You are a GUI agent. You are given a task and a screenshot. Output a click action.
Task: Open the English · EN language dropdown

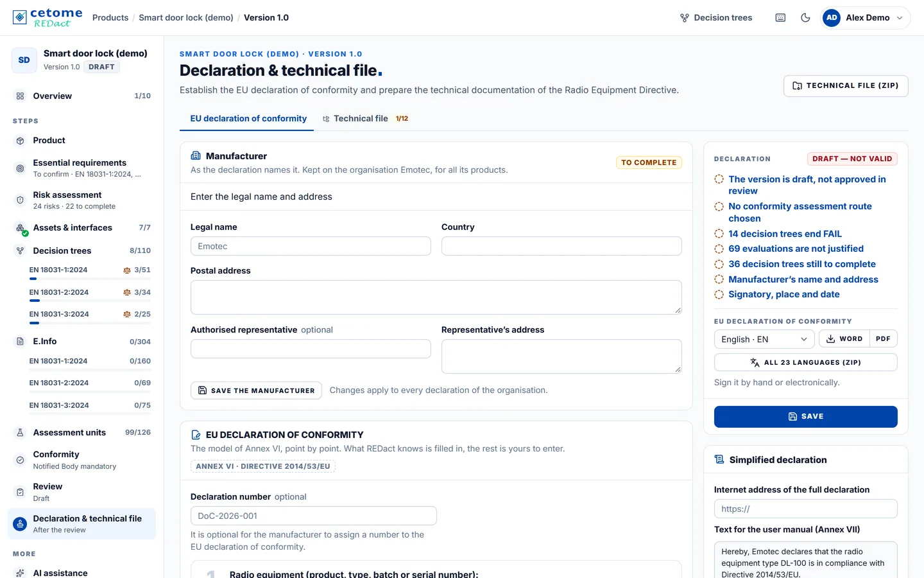(x=764, y=339)
